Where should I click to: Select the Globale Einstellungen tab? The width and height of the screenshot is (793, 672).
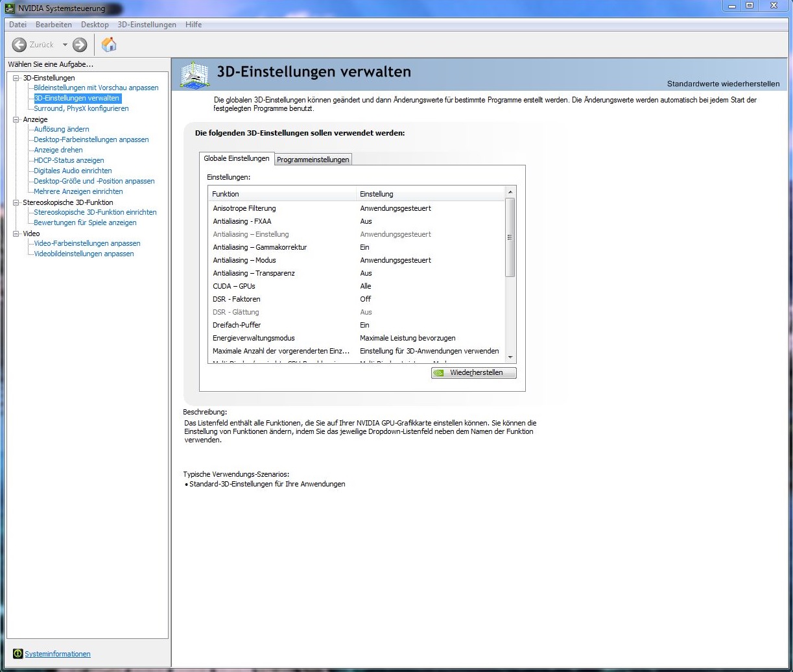click(237, 158)
